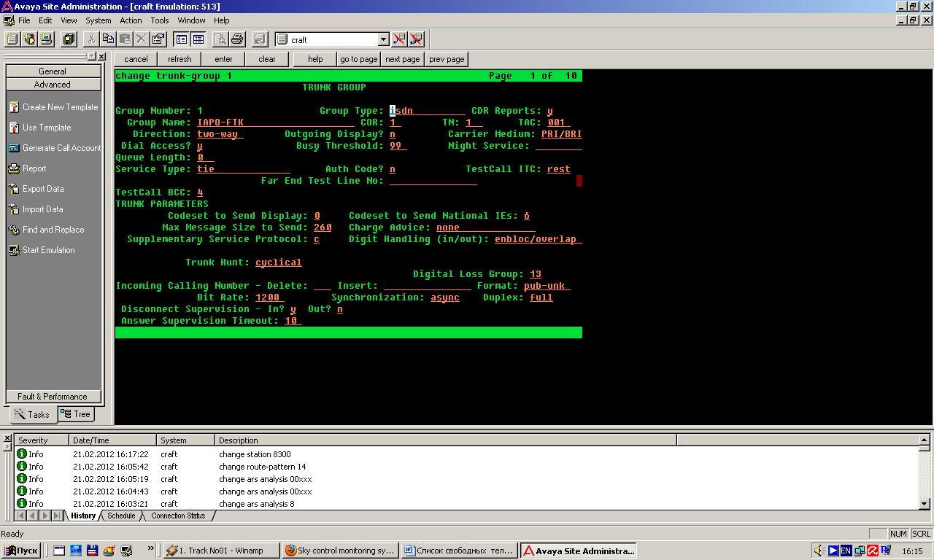Collapse the General task section

[x=53, y=71]
